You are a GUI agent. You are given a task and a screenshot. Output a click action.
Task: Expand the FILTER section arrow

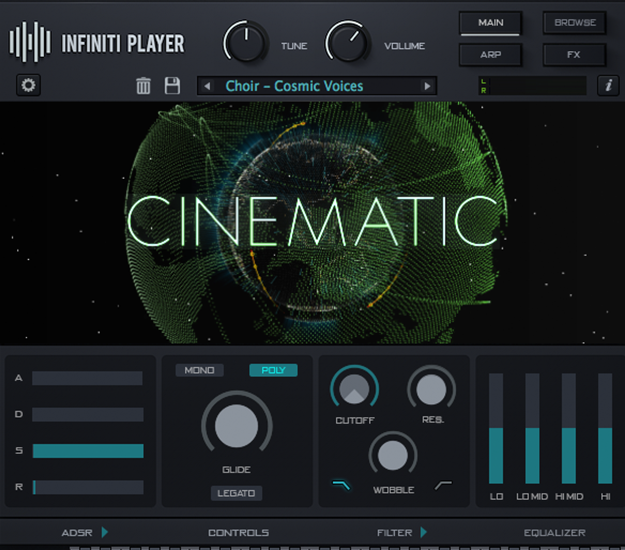[x=423, y=532]
